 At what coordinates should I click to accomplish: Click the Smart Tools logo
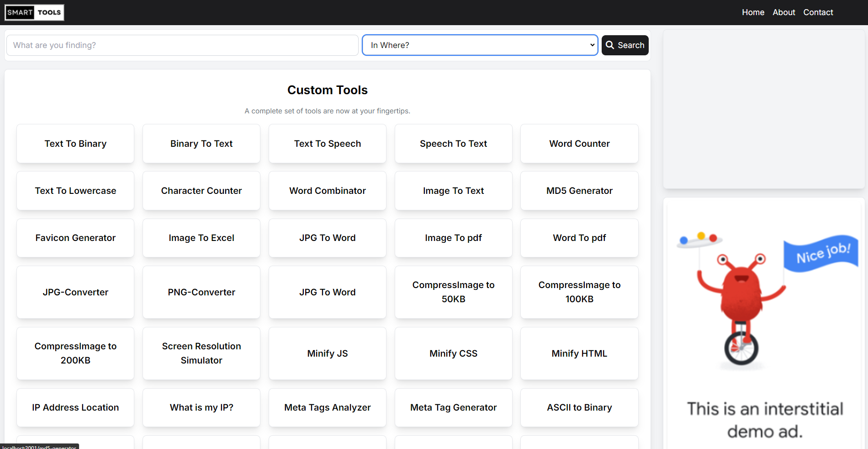pyautogui.click(x=34, y=12)
